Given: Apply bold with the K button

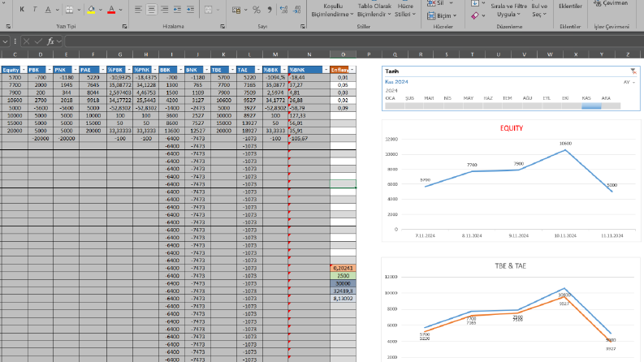Looking at the screenshot, I should point(22,9).
